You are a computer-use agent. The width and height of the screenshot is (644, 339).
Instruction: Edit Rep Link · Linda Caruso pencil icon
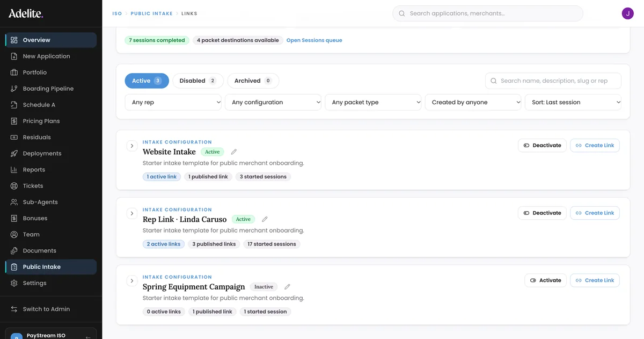[265, 219]
